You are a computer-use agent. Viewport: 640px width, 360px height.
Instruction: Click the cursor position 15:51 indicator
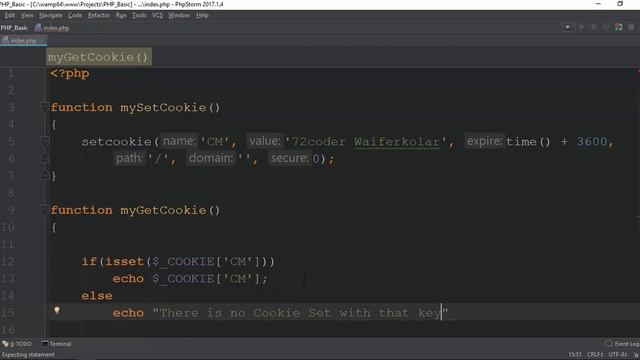[x=575, y=354]
